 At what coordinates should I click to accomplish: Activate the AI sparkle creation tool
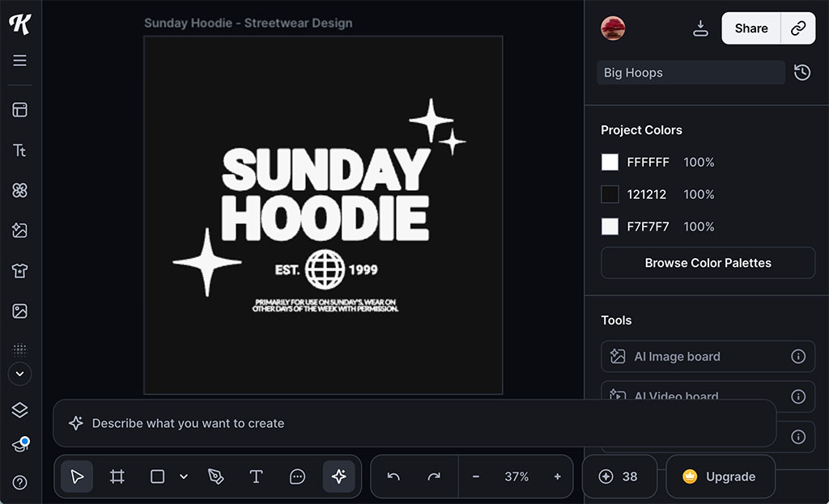coord(339,476)
